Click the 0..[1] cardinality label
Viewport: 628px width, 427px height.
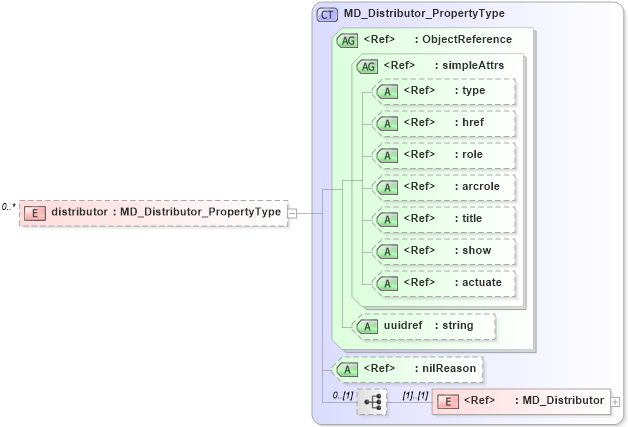coord(343,395)
